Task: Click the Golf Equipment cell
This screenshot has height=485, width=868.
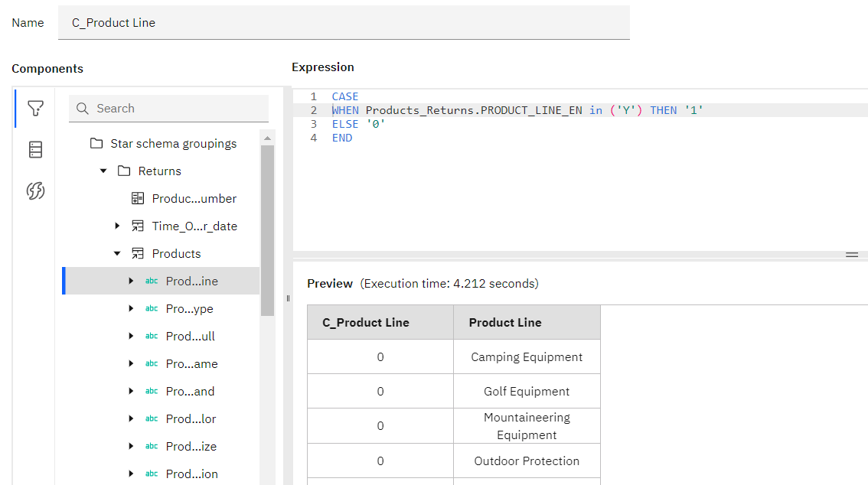Action: 527,392
